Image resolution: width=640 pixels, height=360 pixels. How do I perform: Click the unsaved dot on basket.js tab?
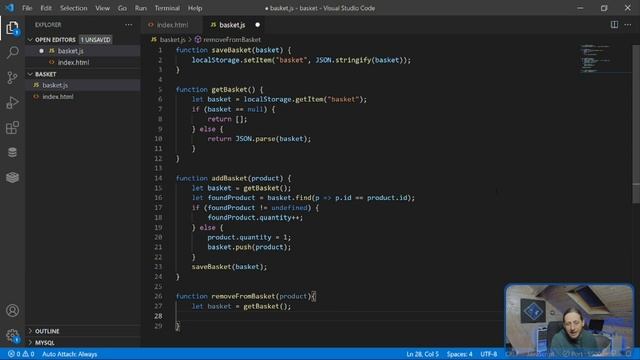coord(257,25)
